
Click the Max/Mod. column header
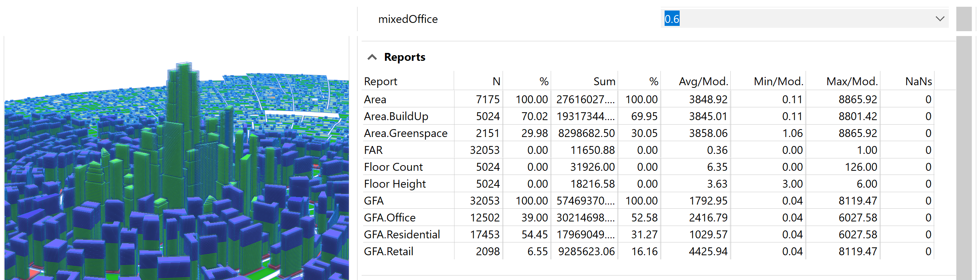852,81
